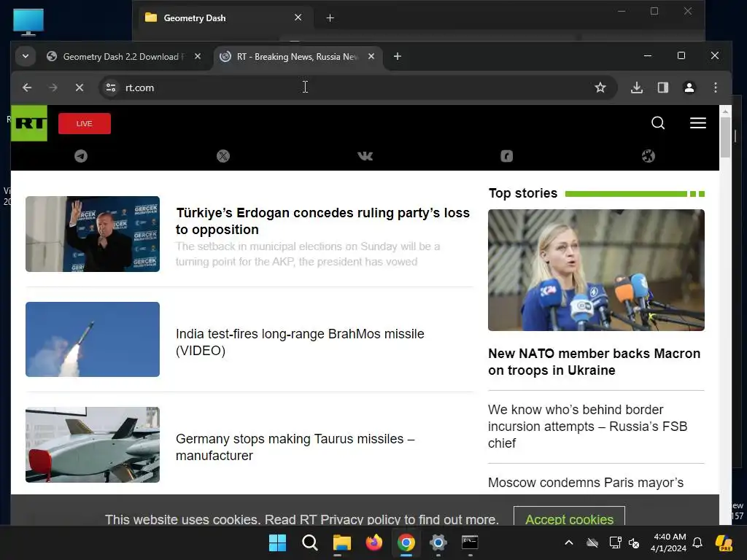
Task: Open RT's Telegram social icon
Action: (81, 156)
